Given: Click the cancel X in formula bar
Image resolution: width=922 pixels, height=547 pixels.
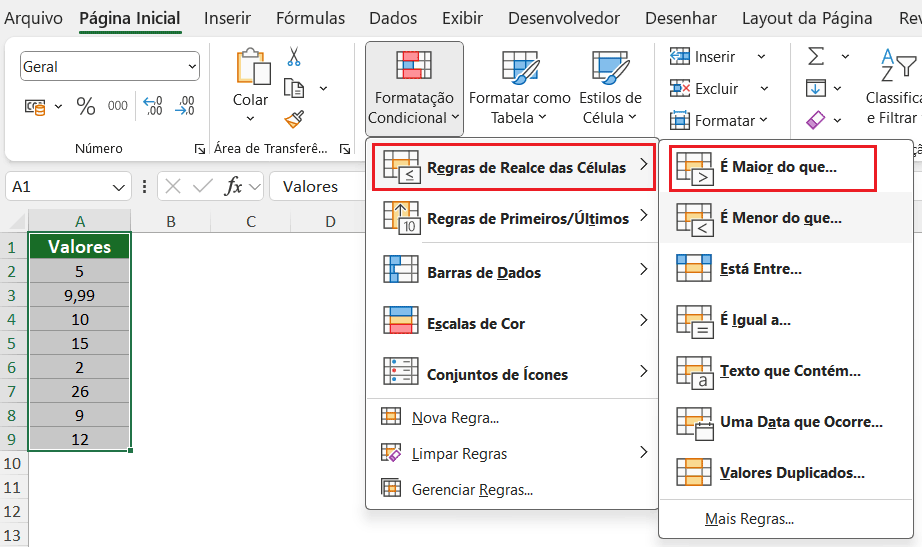Looking at the screenshot, I should coord(173,186).
